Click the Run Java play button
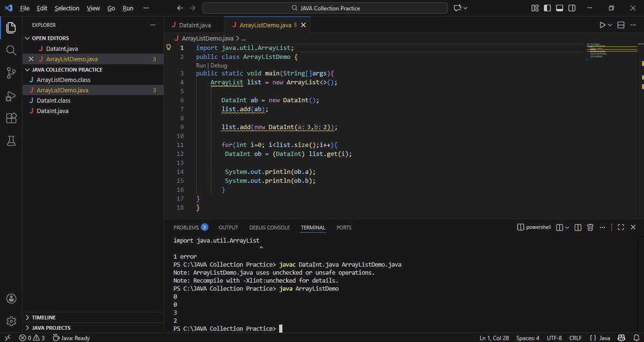This screenshot has height=342, width=644. (x=602, y=25)
